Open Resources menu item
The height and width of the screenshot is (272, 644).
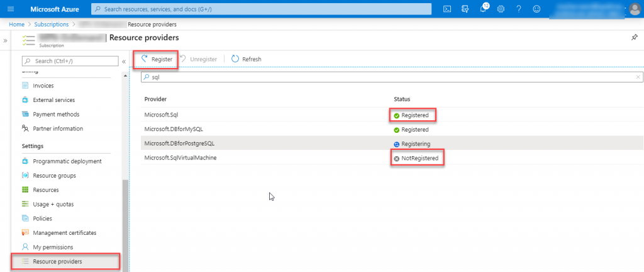(45, 190)
